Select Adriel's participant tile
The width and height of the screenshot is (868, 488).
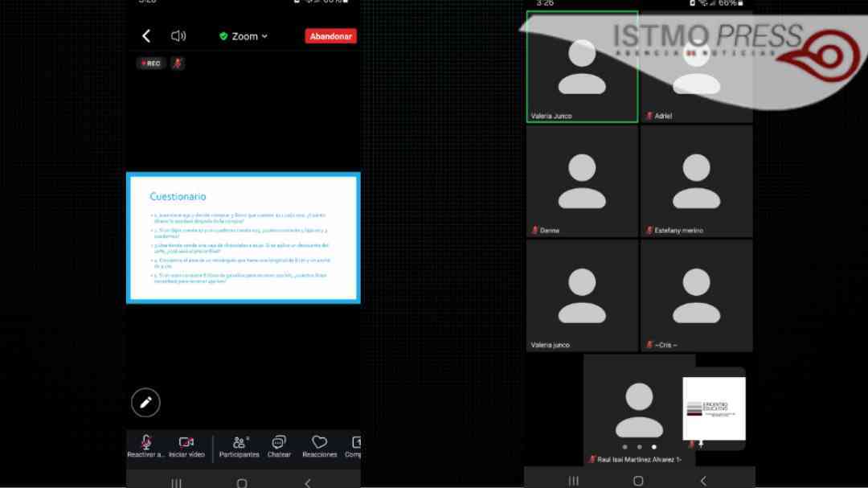696,67
